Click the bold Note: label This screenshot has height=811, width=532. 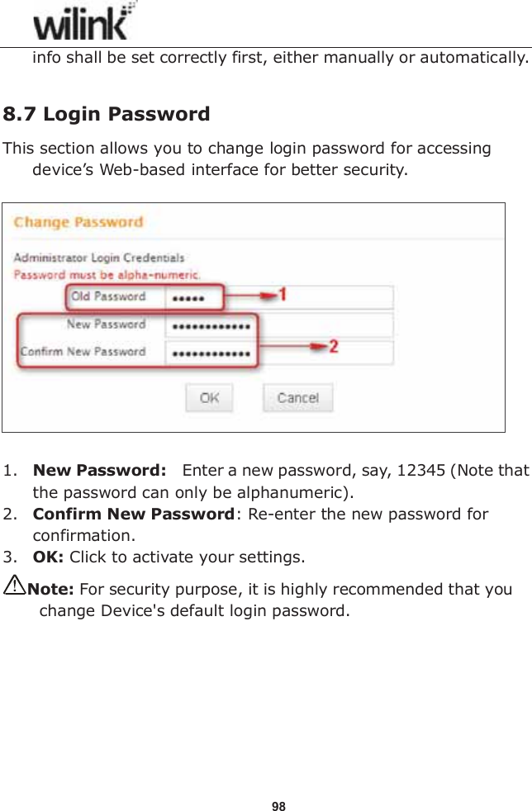pyautogui.click(x=52, y=590)
